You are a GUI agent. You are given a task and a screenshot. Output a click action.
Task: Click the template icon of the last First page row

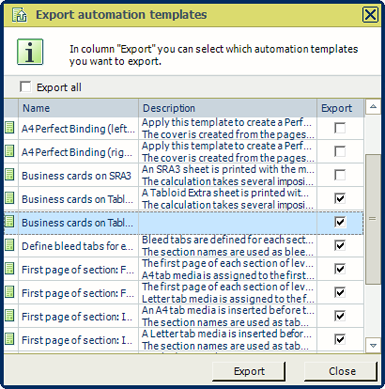click(10, 339)
